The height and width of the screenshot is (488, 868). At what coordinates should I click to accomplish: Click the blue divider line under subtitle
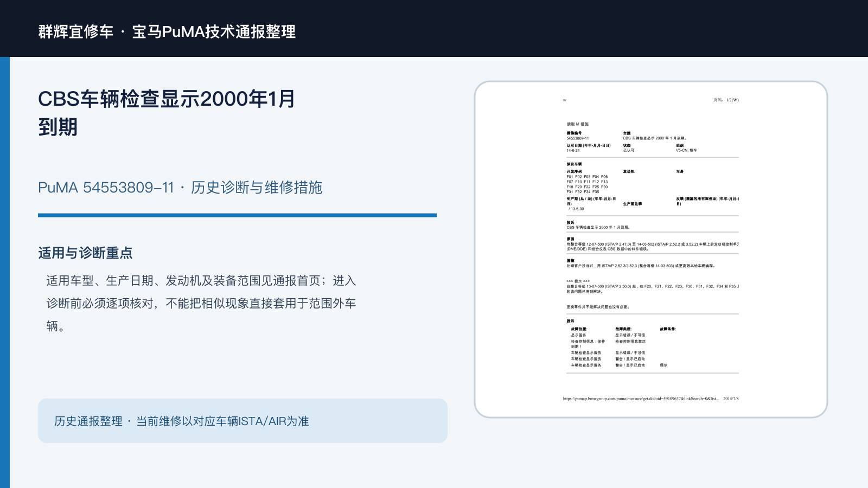point(237,215)
